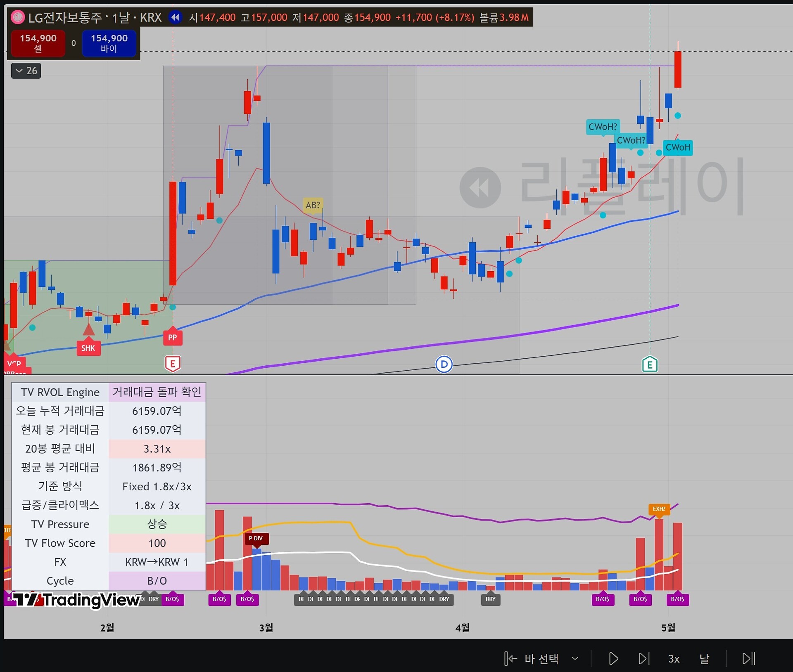This screenshot has height=672, width=793.
Task: Click the red 154,900 셀 sell button
Action: pyautogui.click(x=38, y=43)
